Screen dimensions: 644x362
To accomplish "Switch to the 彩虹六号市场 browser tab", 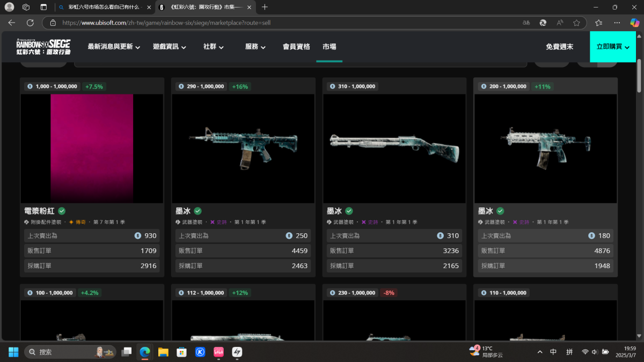I will (x=105, y=7).
